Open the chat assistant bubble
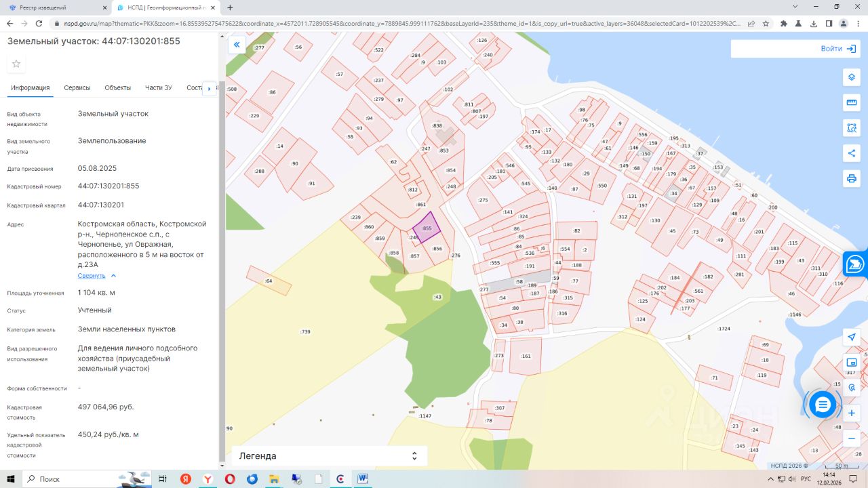The width and height of the screenshot is (868, 488). point(823,405)
